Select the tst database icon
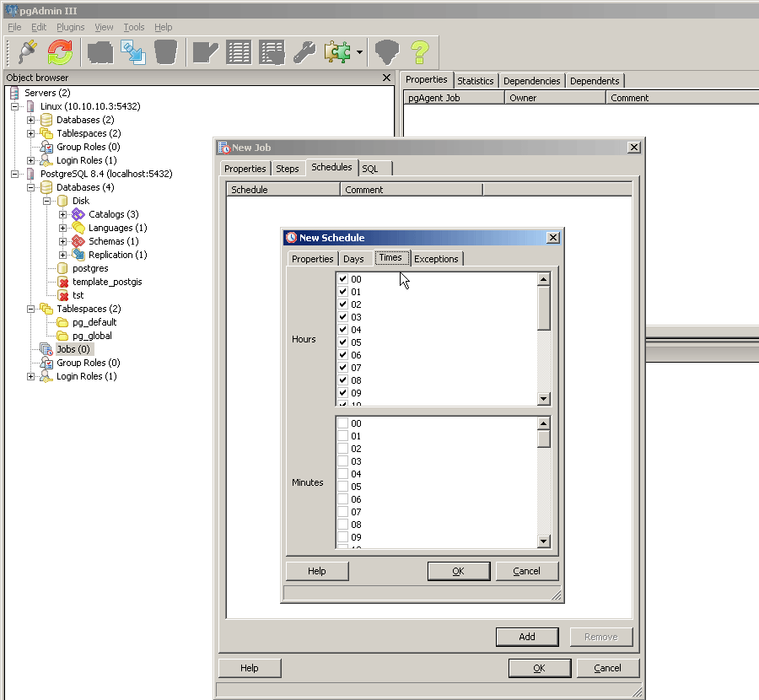 click(x=63, y=295)
